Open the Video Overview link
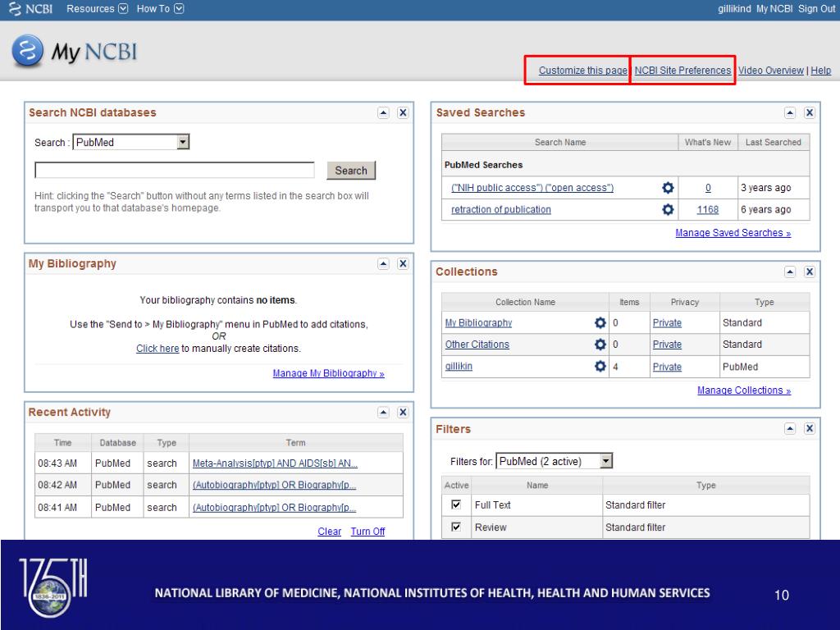Screen dimensions: 840x630 [771, 71]
